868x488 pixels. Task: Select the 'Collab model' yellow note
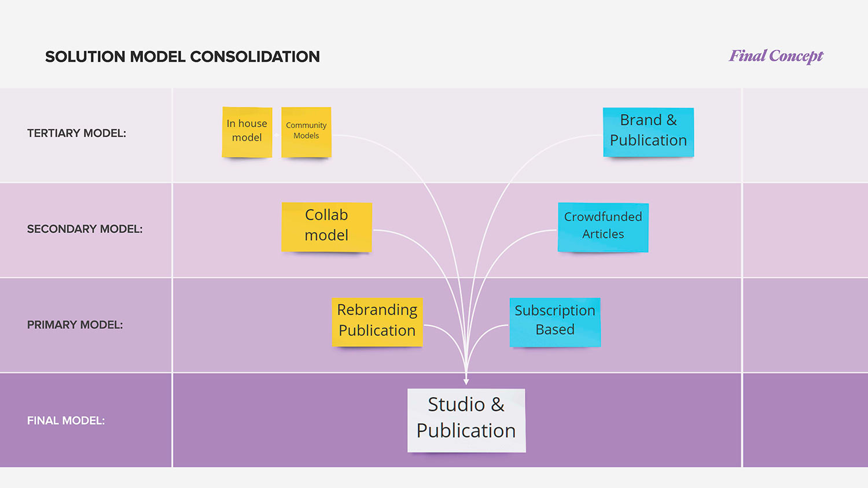pyautogui.click(x=326, y=227)
